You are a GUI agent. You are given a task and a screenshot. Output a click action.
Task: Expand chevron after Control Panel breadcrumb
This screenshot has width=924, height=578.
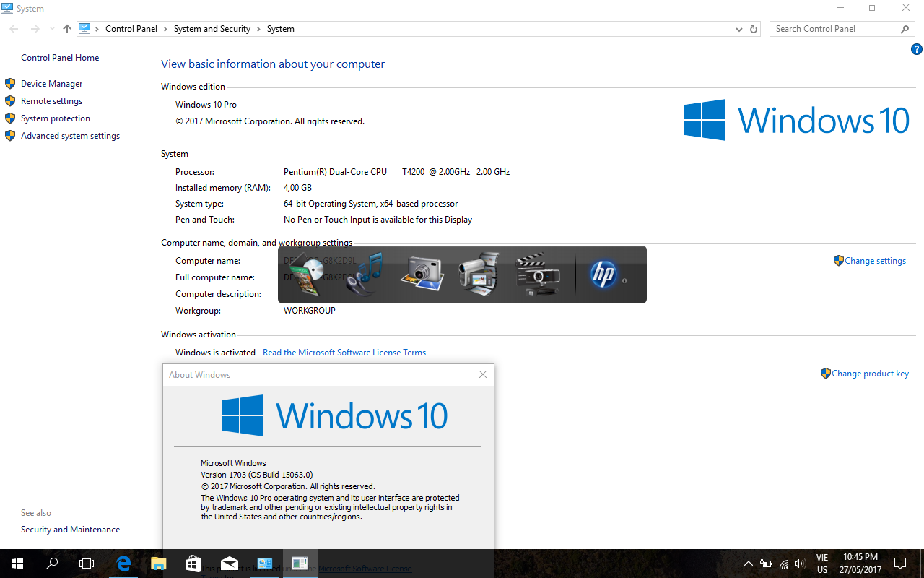click(x=165, y=29)
